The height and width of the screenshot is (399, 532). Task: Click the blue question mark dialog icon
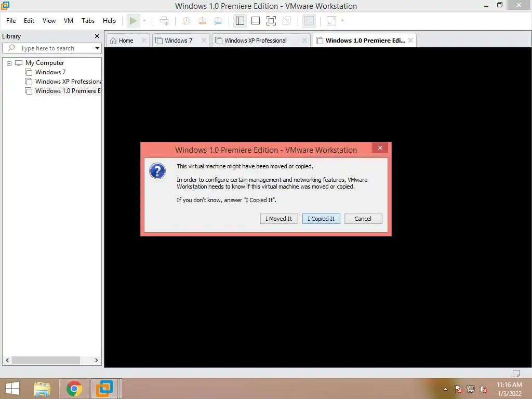click(x=157, y=171)
